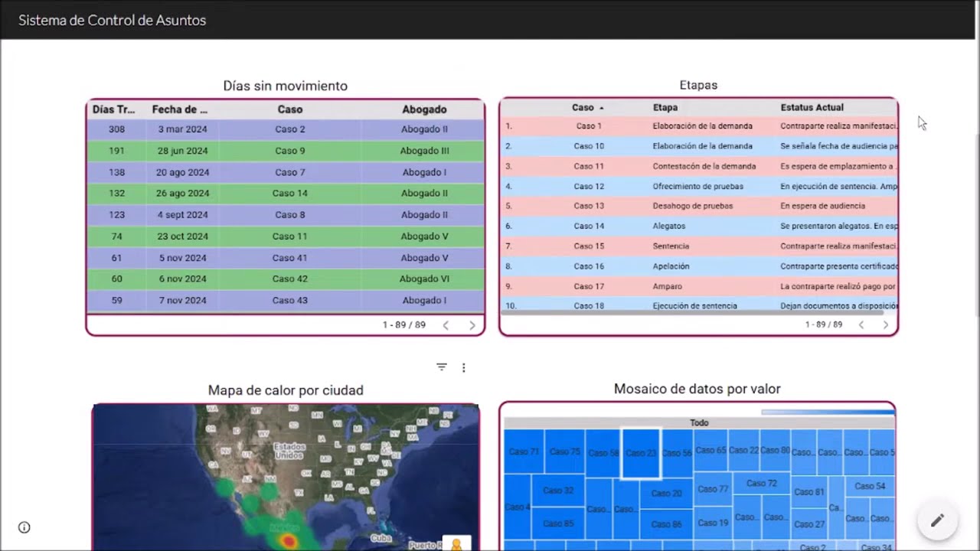This screenshot has width=980, height=551.
Task: Go to next page in Etapas table
Action: pyautogui.click(x=886, y=324)
